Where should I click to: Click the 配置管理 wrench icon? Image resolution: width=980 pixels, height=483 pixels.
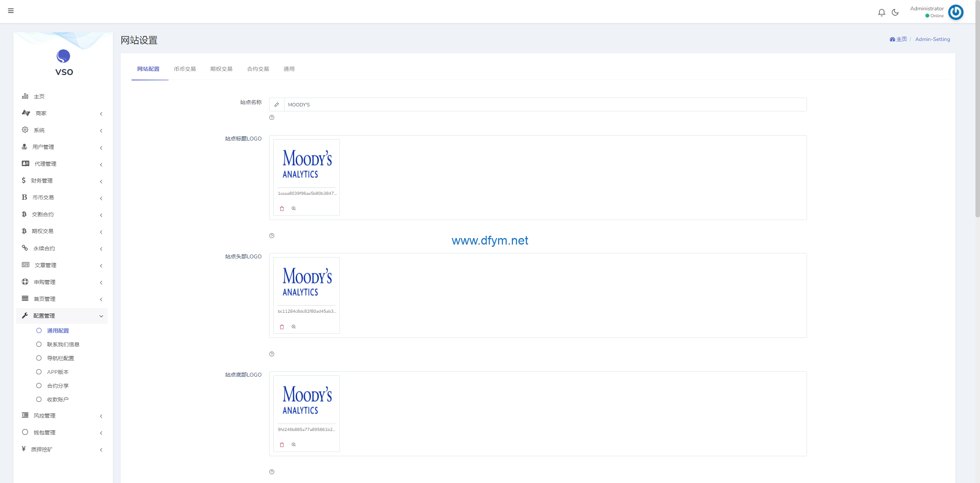pyautogui.click(x=25, y=315)
